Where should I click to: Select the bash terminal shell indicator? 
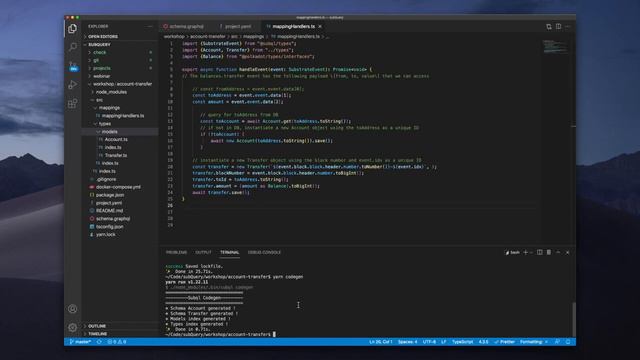[513, 253]
